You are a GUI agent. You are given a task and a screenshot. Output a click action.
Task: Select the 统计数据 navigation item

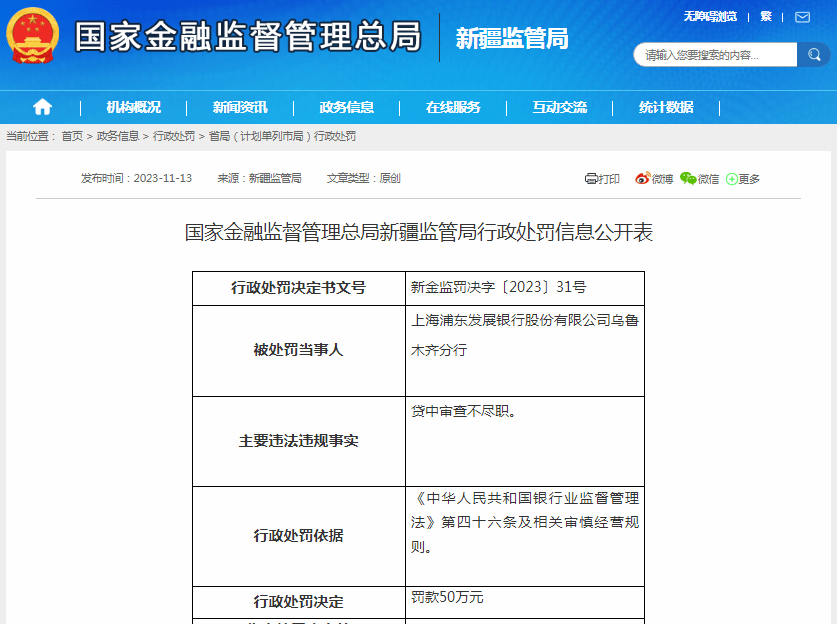click(666, 107)
